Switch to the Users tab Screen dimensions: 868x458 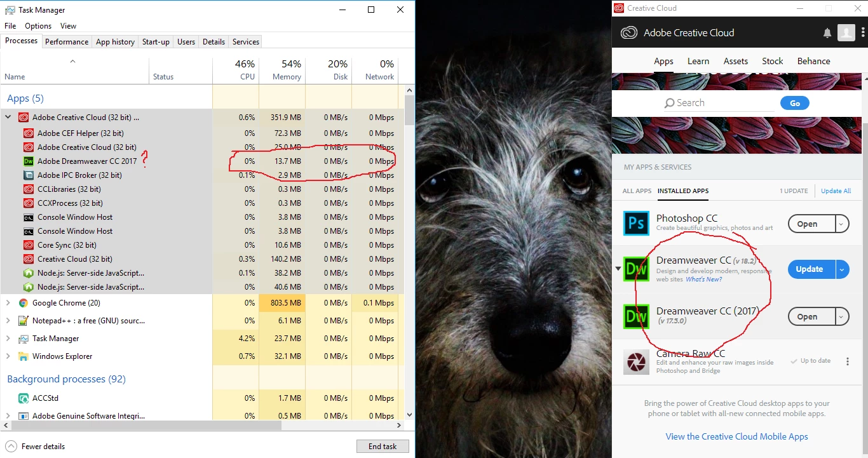point(186,42)
